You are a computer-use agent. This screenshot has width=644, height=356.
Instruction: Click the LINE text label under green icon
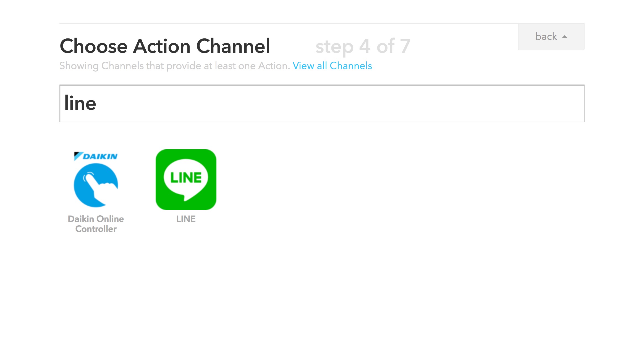coord(186,219)
